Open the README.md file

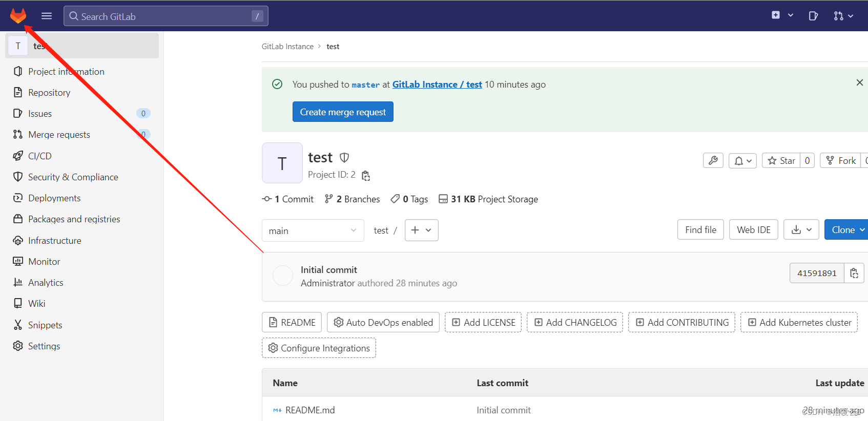[x=310, y=410]
